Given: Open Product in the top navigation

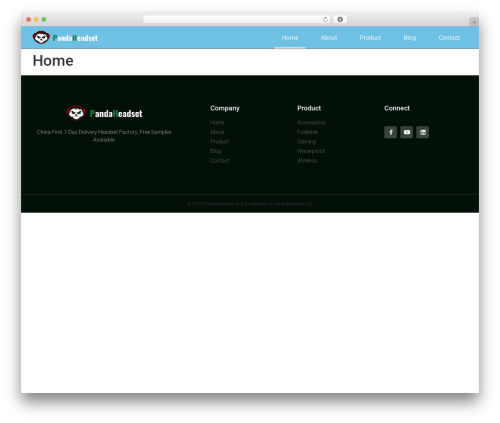Looking at the screenshot, I should tap(370, 38).
